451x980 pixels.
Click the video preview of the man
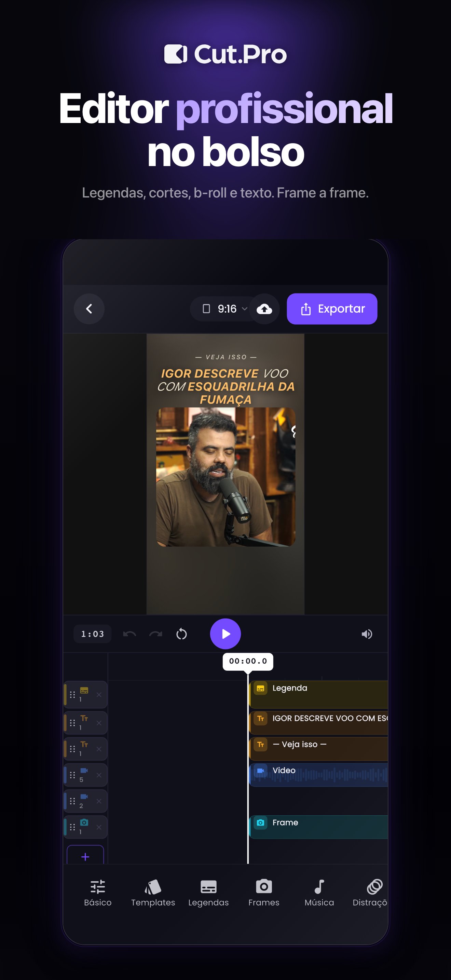click(225, 477)
